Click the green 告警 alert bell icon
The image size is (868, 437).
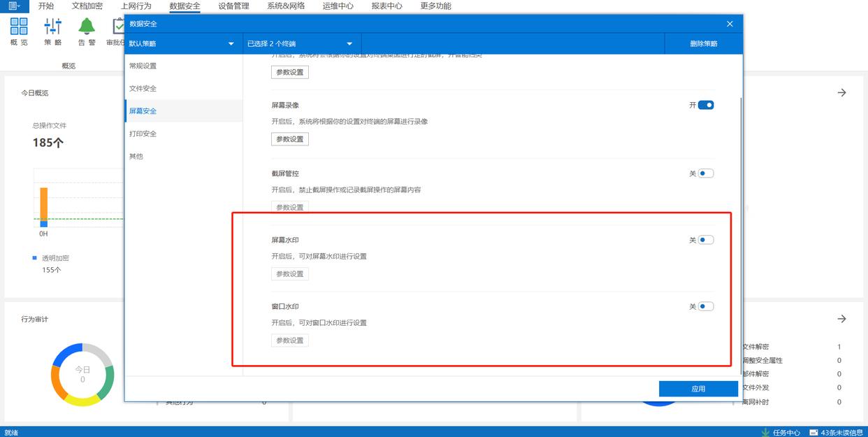(87, 27)
